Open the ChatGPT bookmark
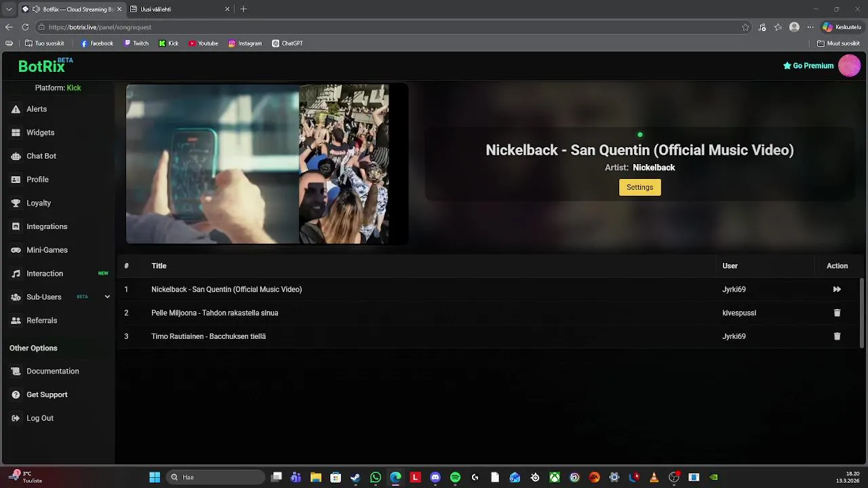868x488 pixels. pos(288,43)
